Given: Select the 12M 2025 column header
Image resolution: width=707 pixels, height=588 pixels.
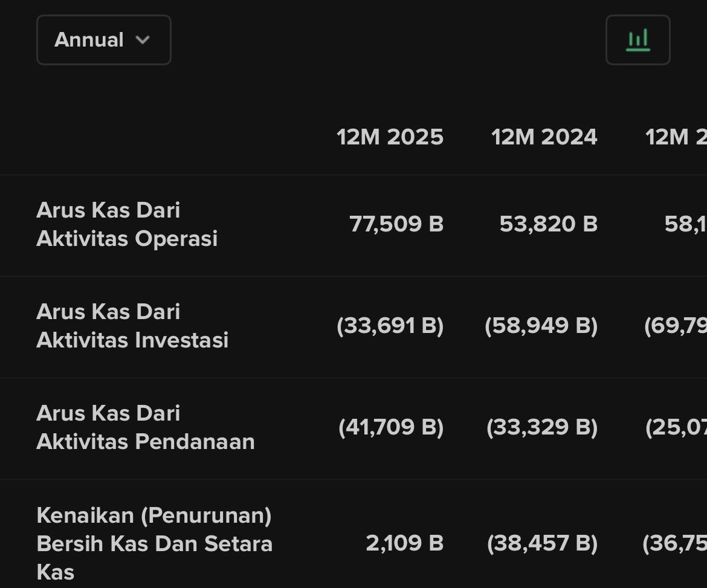Looking at the screenshot, I should pos(390,137).
